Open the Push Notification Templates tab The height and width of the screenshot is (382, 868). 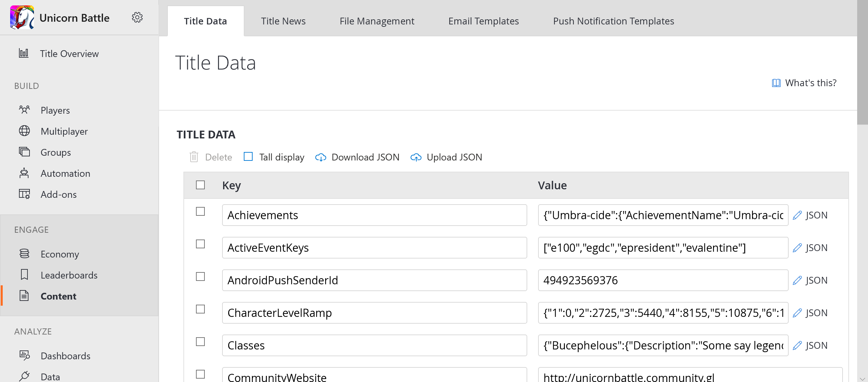[614, 21]
